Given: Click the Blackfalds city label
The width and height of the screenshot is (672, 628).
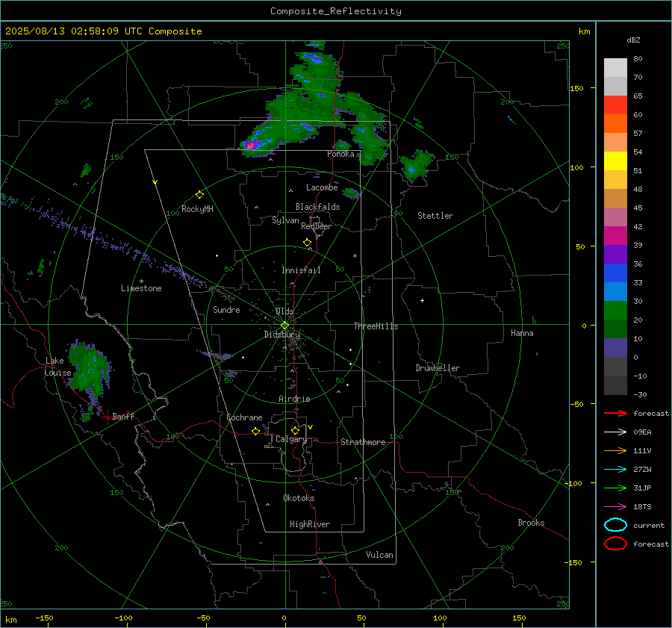Looking at the screenshot, I should tap(317, 207).
